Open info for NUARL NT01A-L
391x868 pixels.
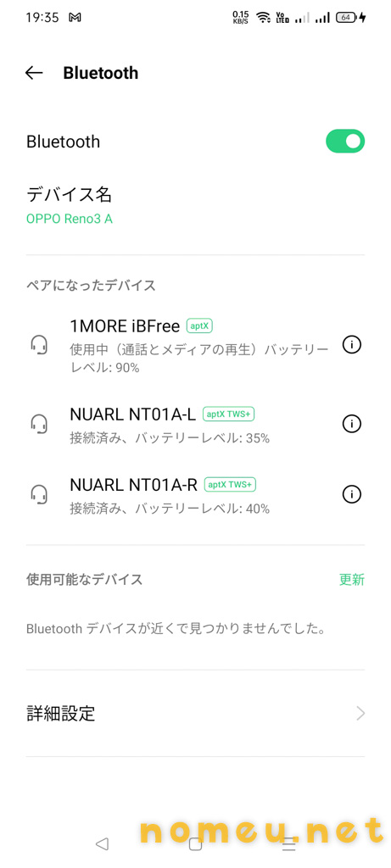352,424
